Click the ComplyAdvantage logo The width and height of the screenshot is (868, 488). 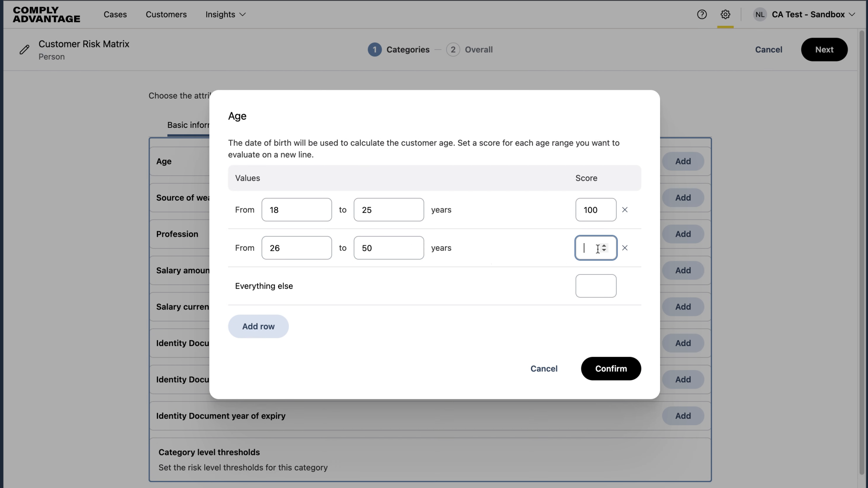46,14
